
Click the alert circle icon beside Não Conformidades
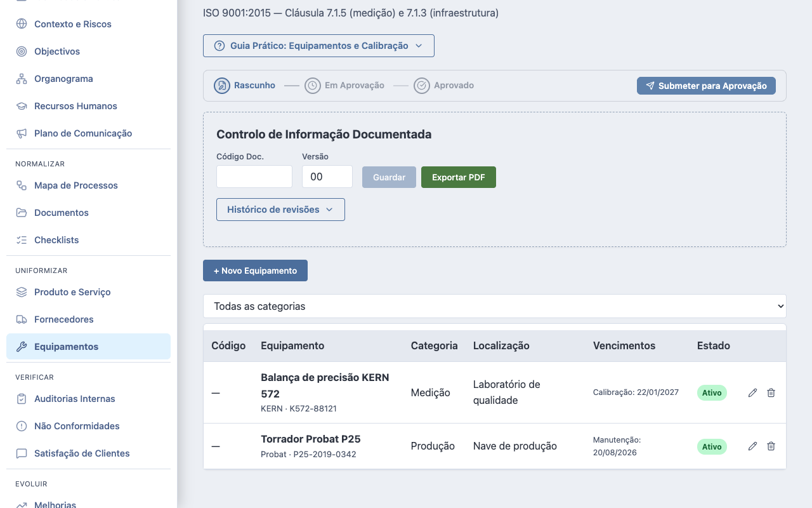(22, 426)
